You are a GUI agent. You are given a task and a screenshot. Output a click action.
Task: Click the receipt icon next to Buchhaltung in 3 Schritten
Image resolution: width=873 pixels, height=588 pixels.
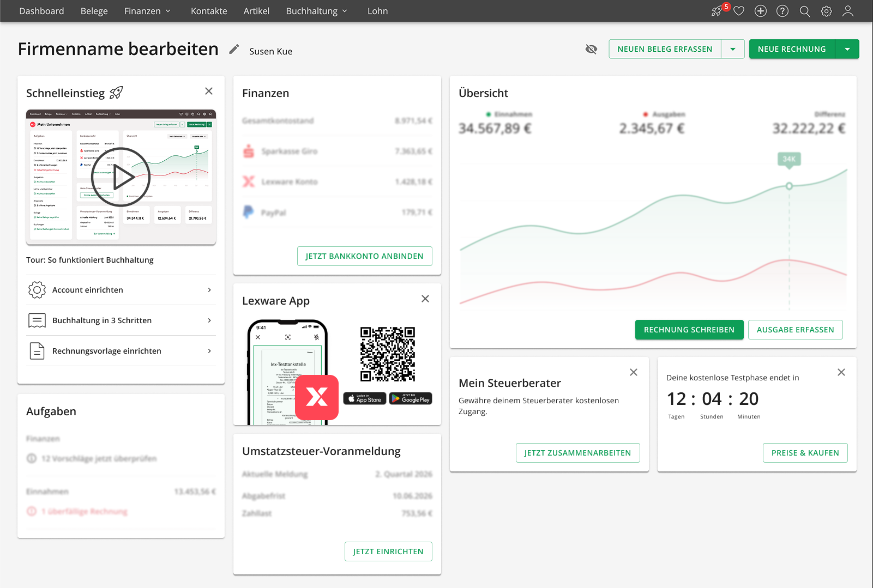coord(37,320)
